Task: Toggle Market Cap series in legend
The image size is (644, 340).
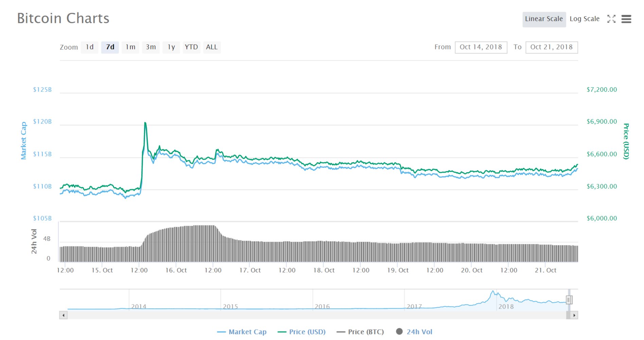Action: [x=242, y=332]
